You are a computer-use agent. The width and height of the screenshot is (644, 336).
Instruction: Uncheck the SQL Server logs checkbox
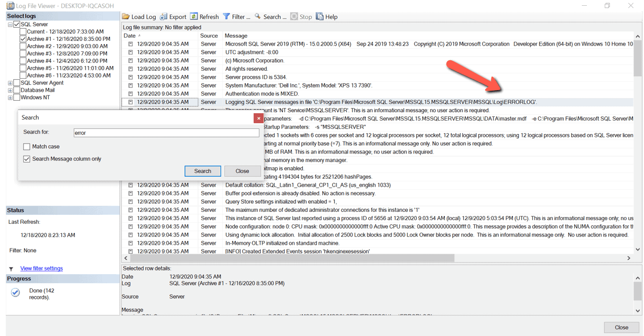pos(17,24)
